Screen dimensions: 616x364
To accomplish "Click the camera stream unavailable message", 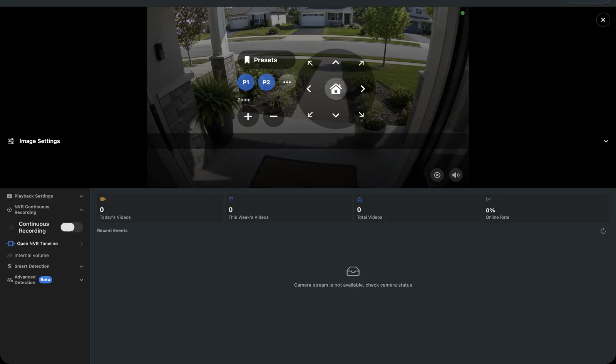I will pos(353,285).
